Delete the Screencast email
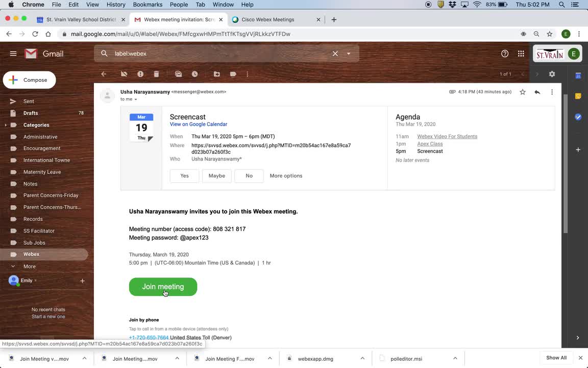The image size is (588, 368). [156, 74]
